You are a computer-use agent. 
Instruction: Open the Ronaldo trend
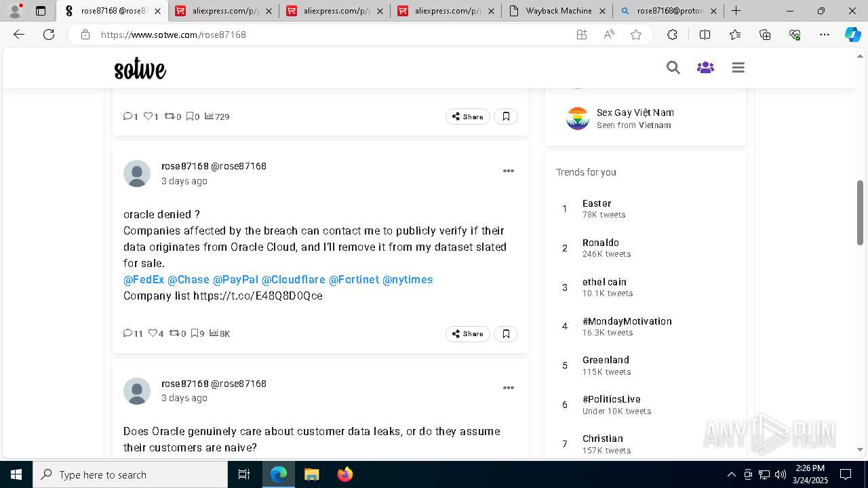(601, 243)
